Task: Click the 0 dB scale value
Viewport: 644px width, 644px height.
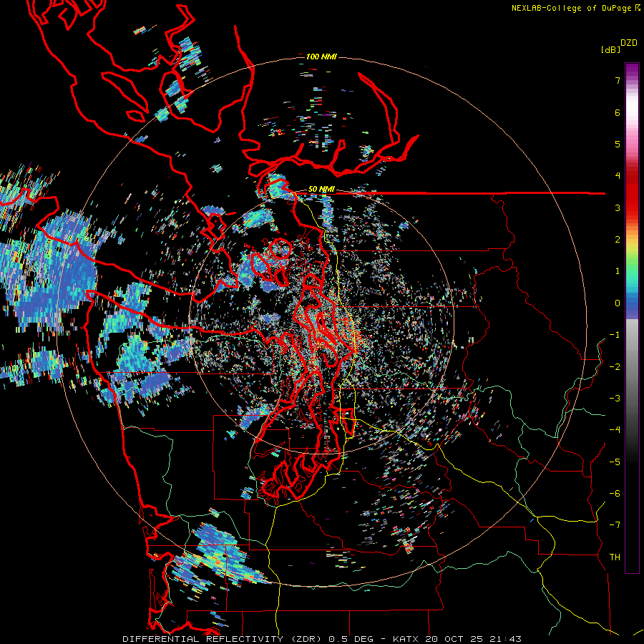Action: click(x=618, y=303)
